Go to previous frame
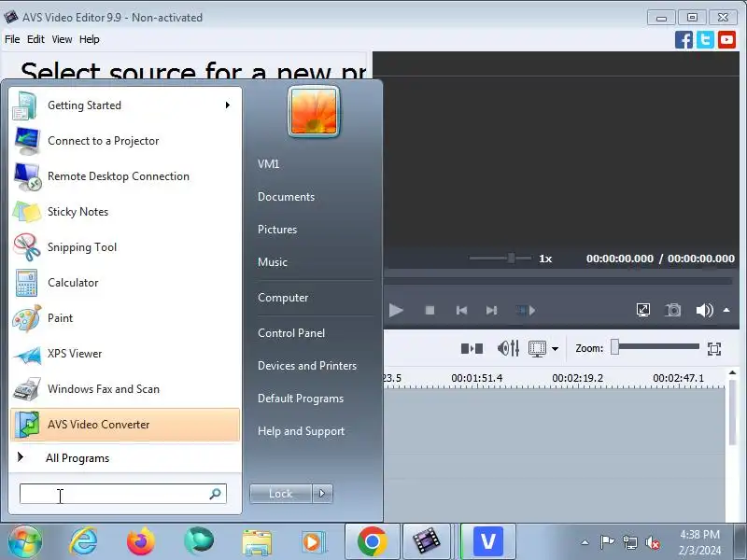 [461, 311]
